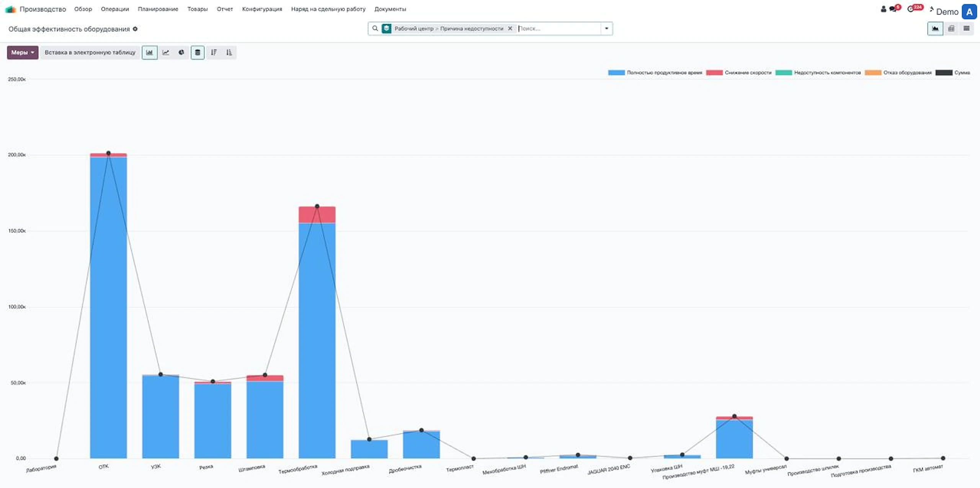The width and height of the screenshot is (980, 488).
Task: Toggle Сумма legend entry
Action: [x=953, y=73]
